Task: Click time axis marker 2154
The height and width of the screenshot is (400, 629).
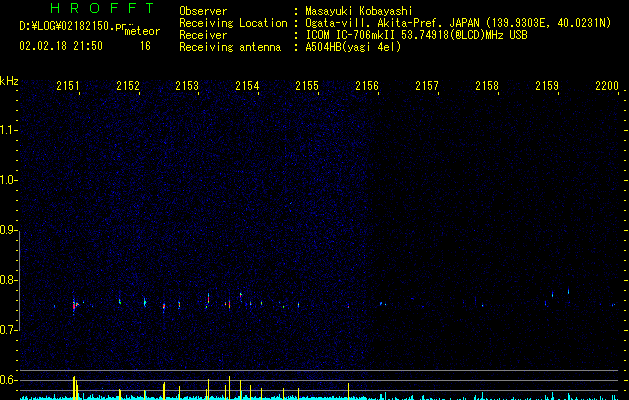Action: [247, 86]
